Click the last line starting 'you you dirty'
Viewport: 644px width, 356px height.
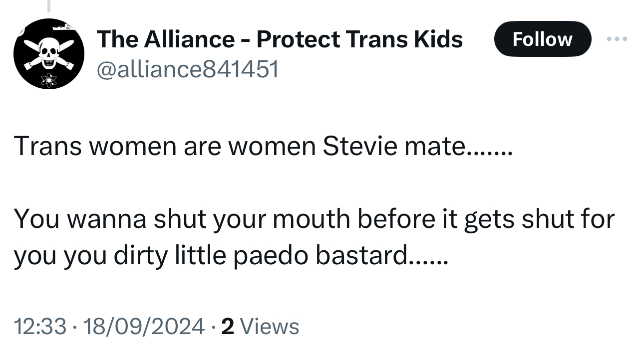pyautogui.click(x=230, y=256)
